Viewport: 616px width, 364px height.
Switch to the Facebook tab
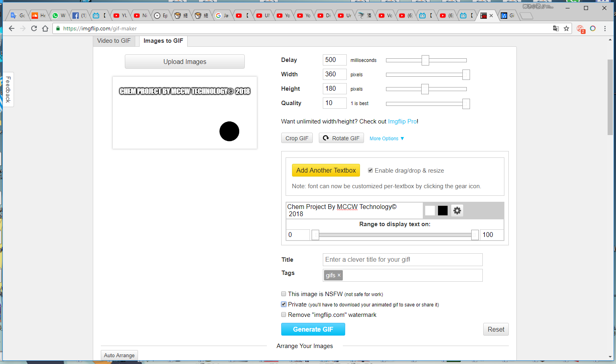pyautogui.click(x=79, y=16)
